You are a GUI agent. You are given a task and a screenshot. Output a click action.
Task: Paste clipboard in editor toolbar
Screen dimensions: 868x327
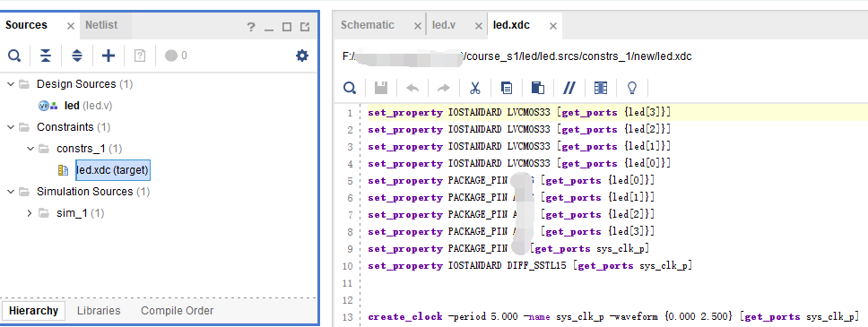pyautogui.click(x=537, y=88)
